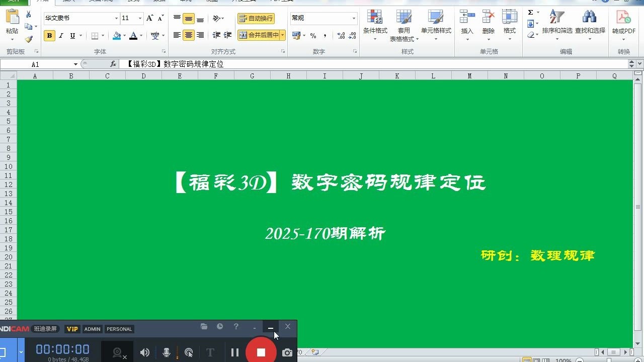
Task: Toggle center horizontal alignment
Action: [x=189, y=35]
